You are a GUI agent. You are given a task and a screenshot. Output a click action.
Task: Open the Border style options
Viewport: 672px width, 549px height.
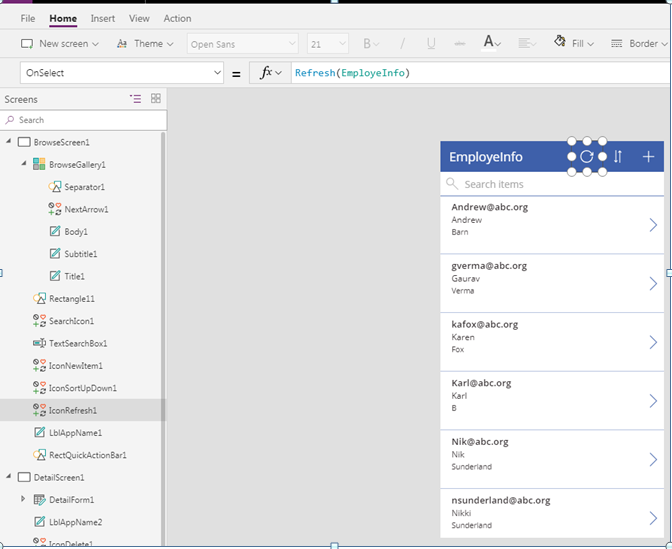(x=639, y=44)
